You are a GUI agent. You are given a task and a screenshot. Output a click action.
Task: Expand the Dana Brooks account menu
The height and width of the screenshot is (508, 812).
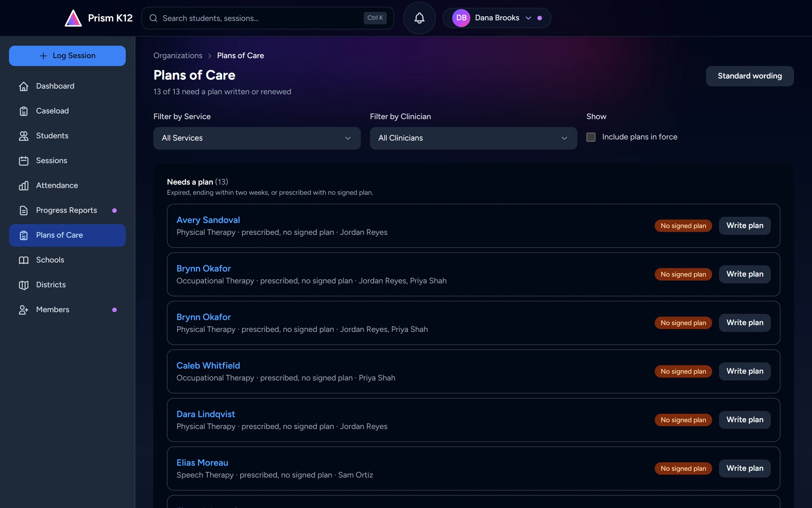point(497,18)
